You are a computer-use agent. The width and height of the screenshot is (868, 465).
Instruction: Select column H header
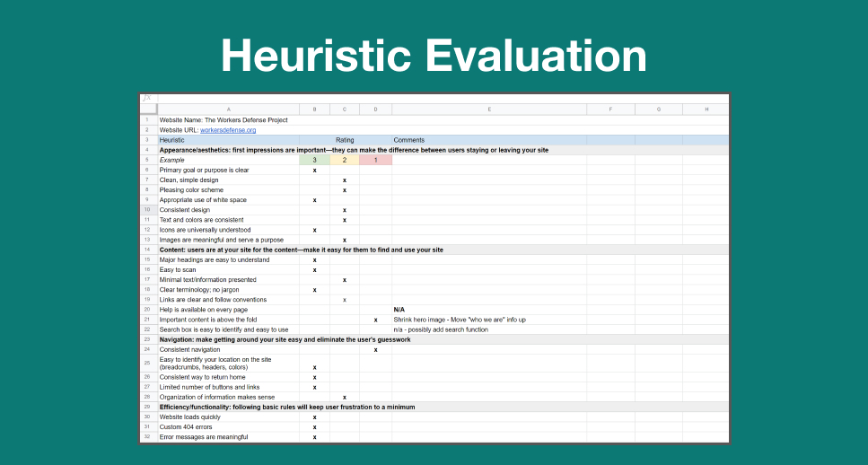[x=706, y=110]
